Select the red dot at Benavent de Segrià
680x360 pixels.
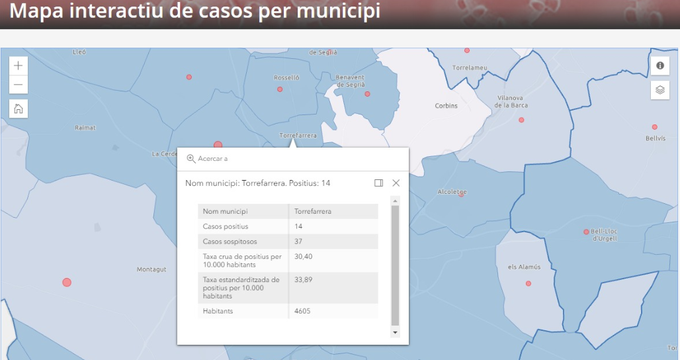(367, 94)
